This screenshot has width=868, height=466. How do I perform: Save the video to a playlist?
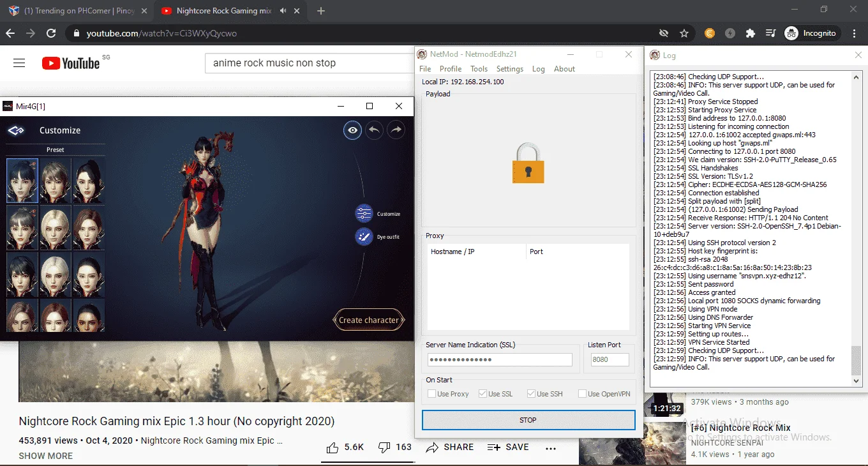pos(508,447)
